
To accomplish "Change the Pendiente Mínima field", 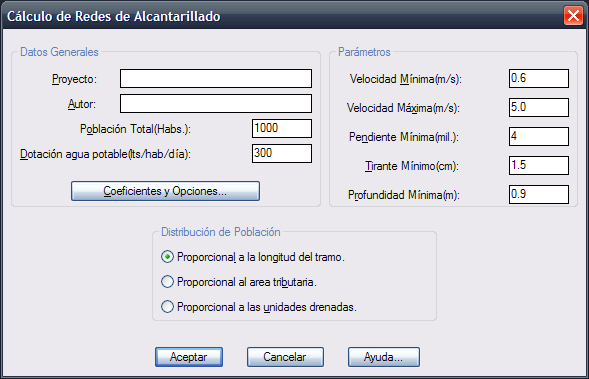I will (539, 136).
